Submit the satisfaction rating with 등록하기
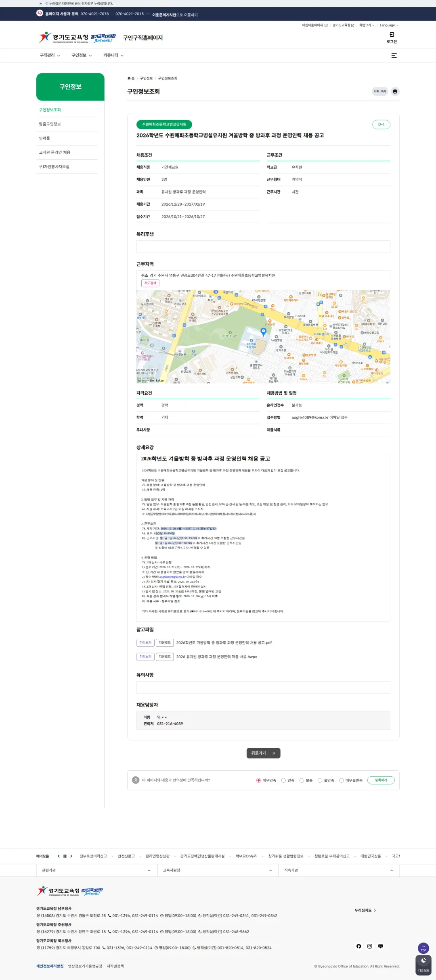436x980 pixels. (x=381, y=780)
